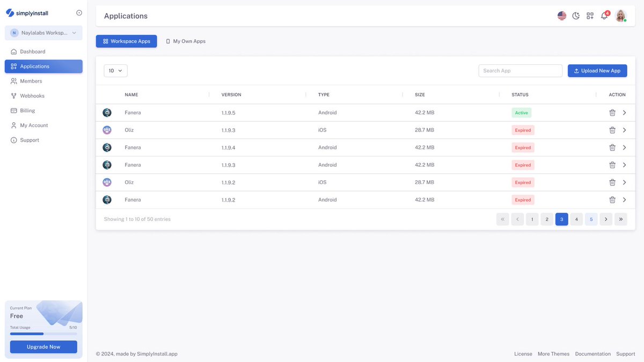The height and width of the screenshot is (362, 644).
Task: Click the Active status badge
Action: (x=522, y=113)
